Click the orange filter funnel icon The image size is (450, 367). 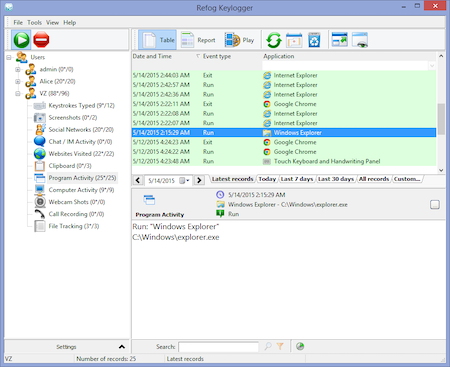[x=280, y=347]
